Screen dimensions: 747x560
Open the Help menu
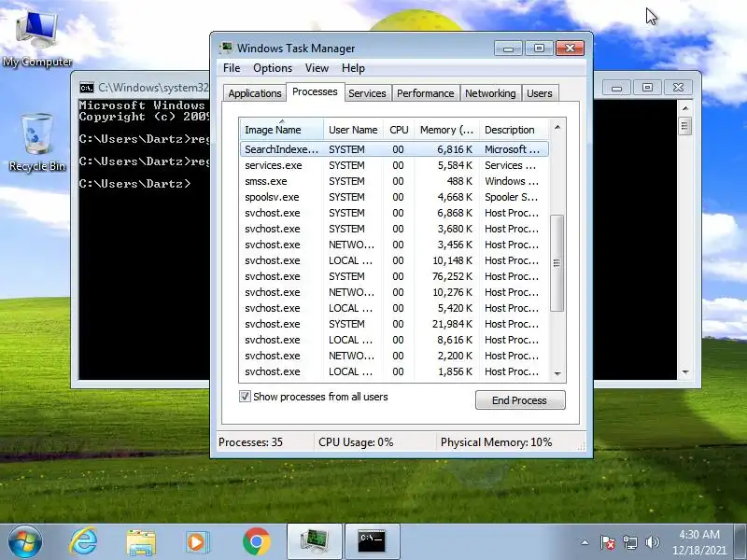353,68
